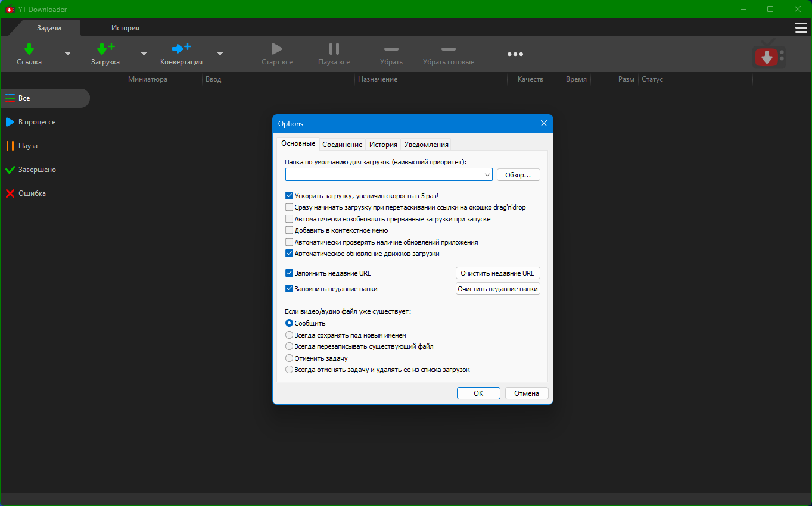Viewport: 812px width, 506px height.
Task: Open the three-dots more options icon
Action: click(x=515, y=54)
